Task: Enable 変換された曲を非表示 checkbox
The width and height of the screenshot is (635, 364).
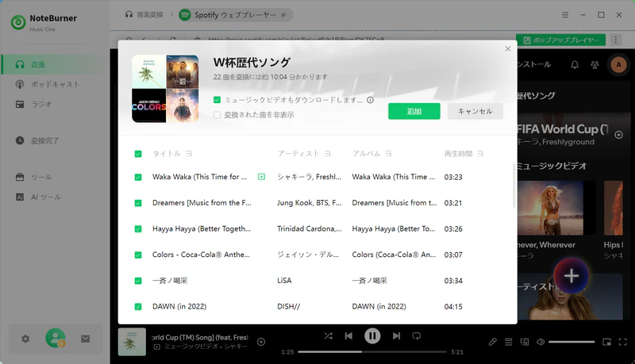Action: tap(217, 115)
